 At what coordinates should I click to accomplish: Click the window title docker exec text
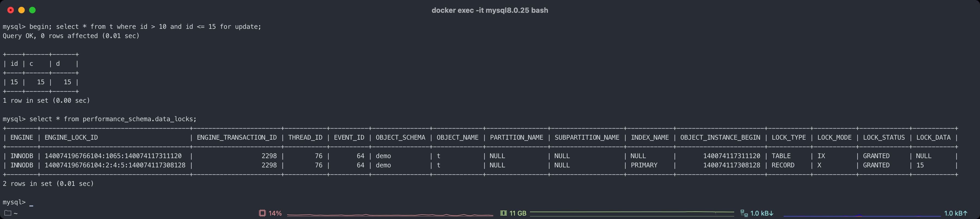pyautogui.click(x=490, y=10)
